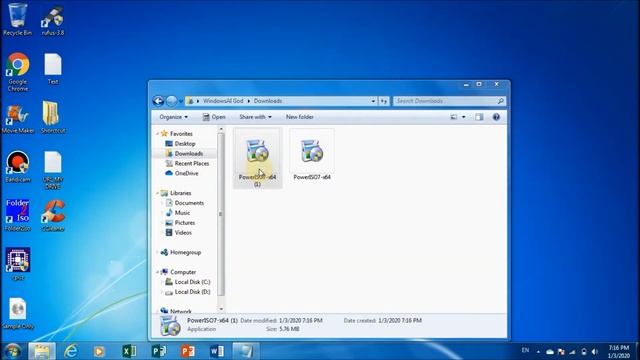The height and width of the screenshot is (360, 640).
Task: Select the Shortcut folder on desktop
Action: click(53, 118)
